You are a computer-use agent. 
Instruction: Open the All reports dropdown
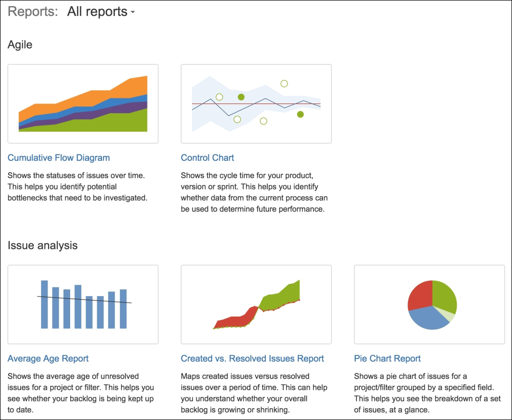tap(101, 12)
